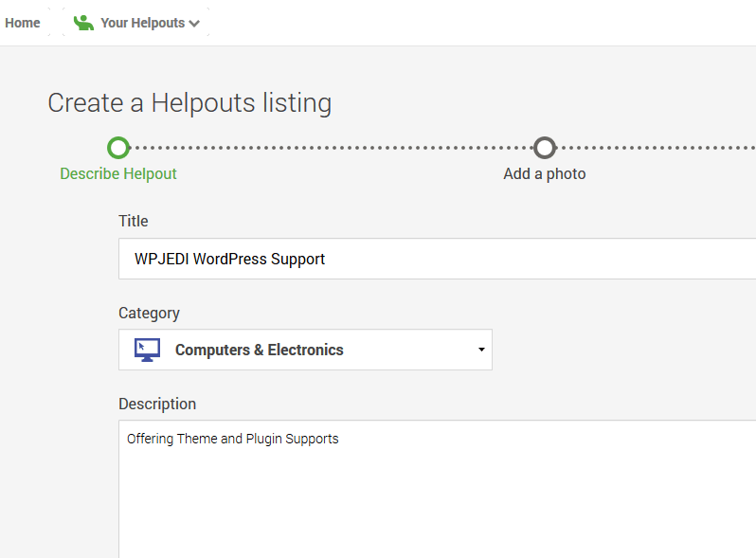Jump to the Add a photo step label
756x558 pixels.
pos(545,173)
